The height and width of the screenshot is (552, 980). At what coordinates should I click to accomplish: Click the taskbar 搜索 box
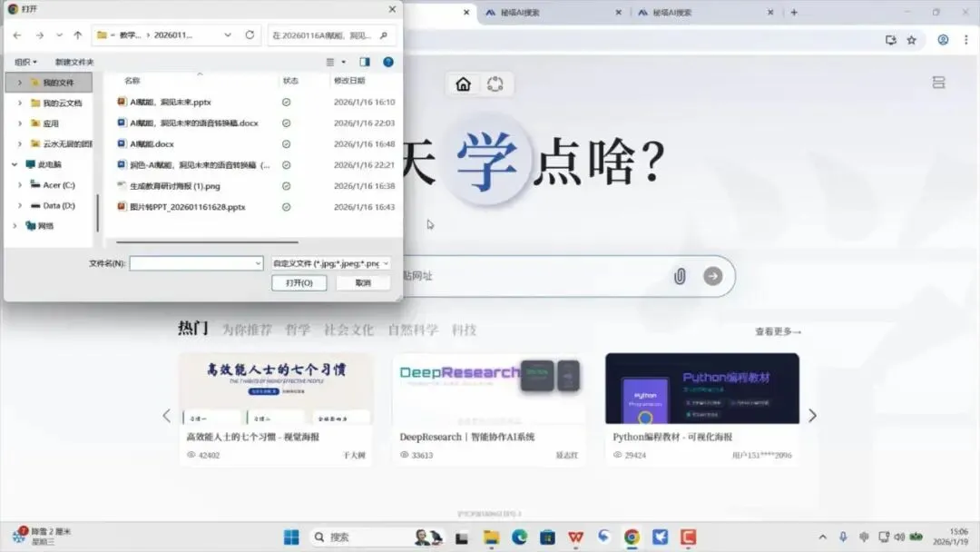(375, 537)
